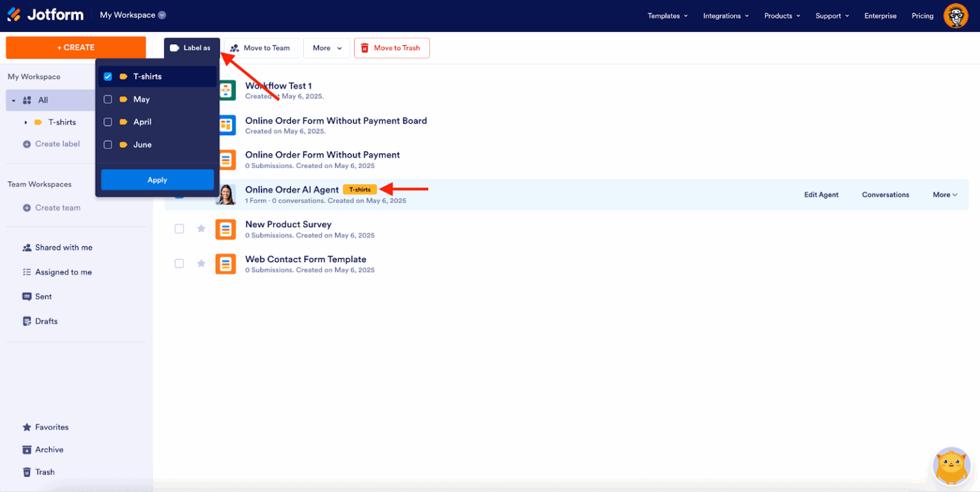The height and width of the screenshot is (492, 980).
Task: Click Edit Agent for Online Order AI Agent
Action: pyautogui.click(x=820, y=195)
